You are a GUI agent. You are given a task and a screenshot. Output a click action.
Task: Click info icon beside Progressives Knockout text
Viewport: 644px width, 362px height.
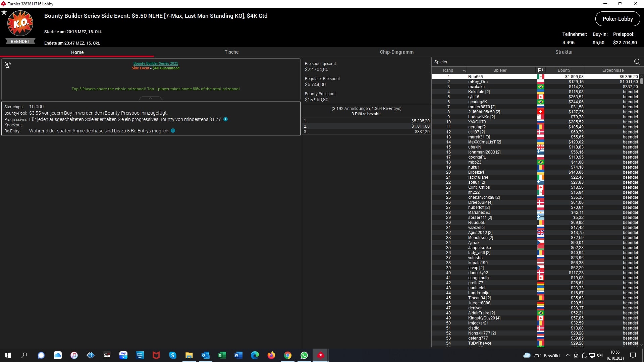[x=226, y=119]
